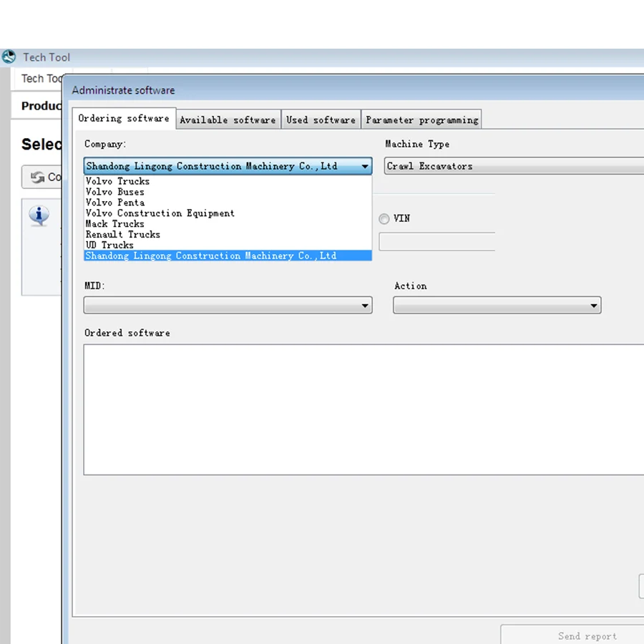Switch to the Available software tab
Viewport: 644px width, 644px height.
(228, 119)
